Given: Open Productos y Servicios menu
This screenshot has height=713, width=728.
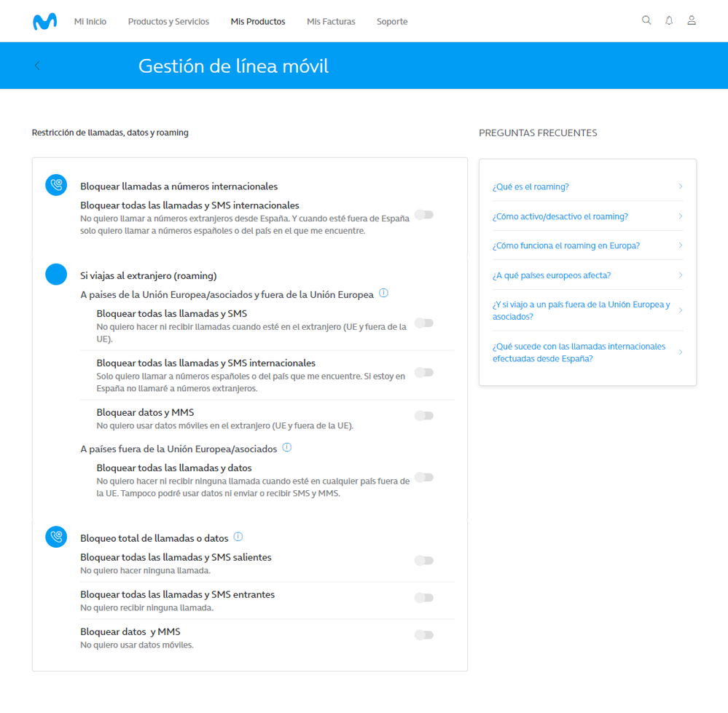Looking at the screenshot, I should coord(168,22).
